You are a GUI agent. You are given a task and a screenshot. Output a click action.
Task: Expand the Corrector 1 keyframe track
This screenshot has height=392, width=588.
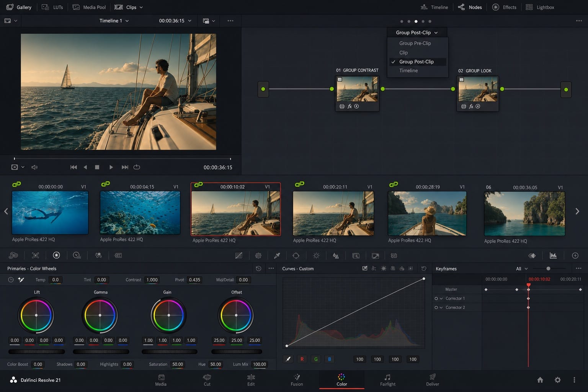pyautogui.click(x=441, y=299)
